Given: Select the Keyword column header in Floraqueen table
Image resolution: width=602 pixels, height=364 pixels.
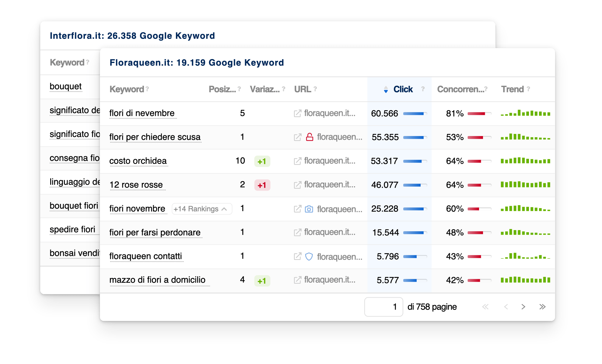Looking at the screenshot, I should pos(127,89).
